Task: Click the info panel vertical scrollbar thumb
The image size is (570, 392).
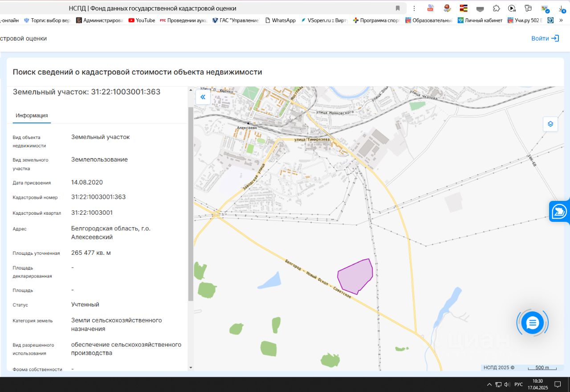Action: click(x=191, y=204)
